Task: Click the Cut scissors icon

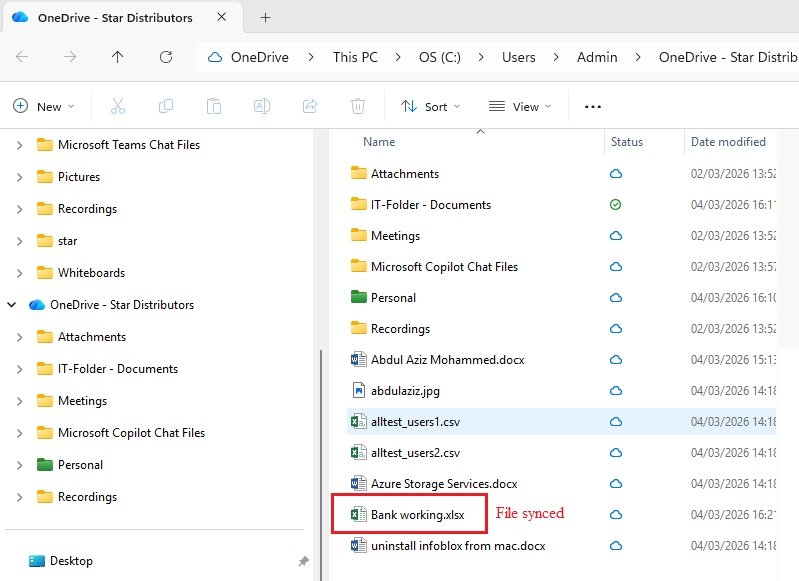Action: click(x=118, y=107)
